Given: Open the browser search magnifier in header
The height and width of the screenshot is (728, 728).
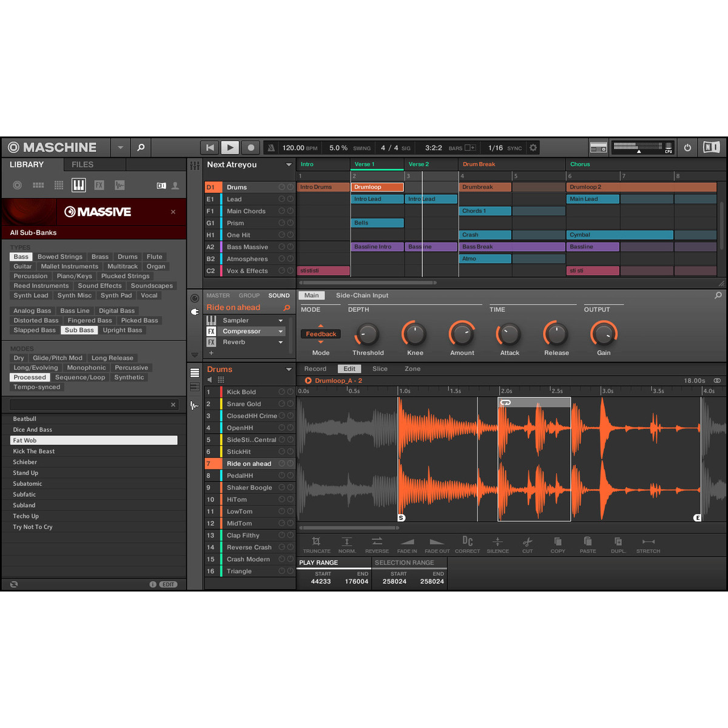Looking at the screenshot, I should click(x=141, y=147).
